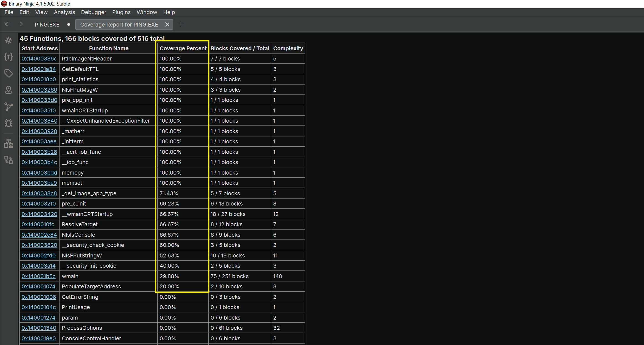Go to address 0x140003aee

(39, 141)
